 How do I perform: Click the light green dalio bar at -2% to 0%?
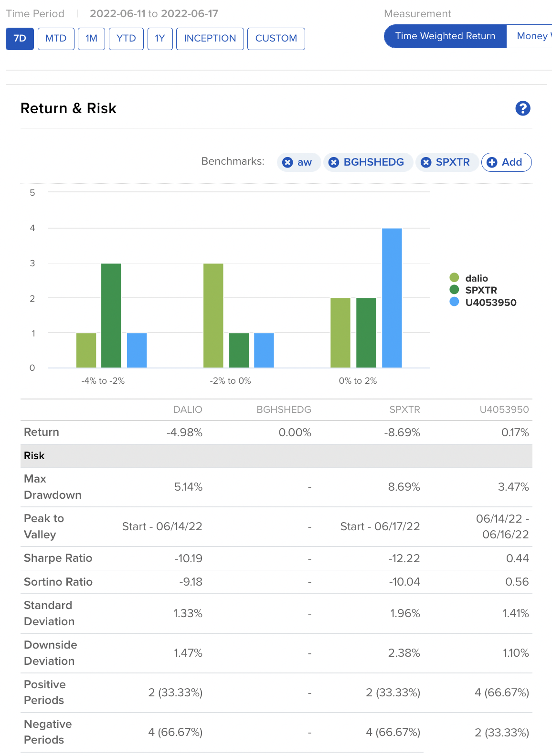[213, 315]
